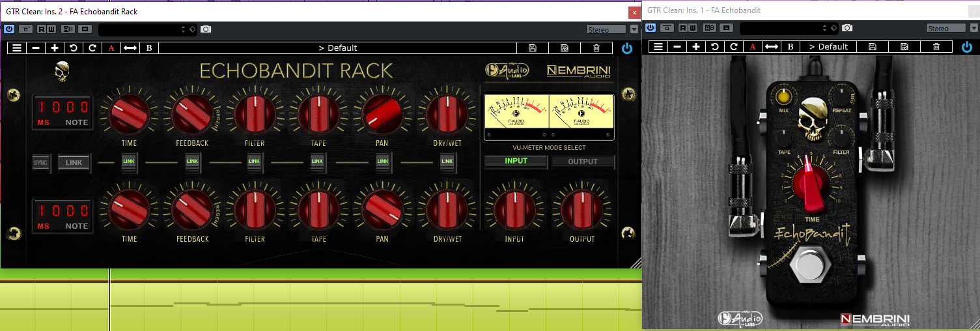This screenshot has width=980, height=331.
Task: Click the yellow MIX knob on the pedal
Action: coord(783,97)
